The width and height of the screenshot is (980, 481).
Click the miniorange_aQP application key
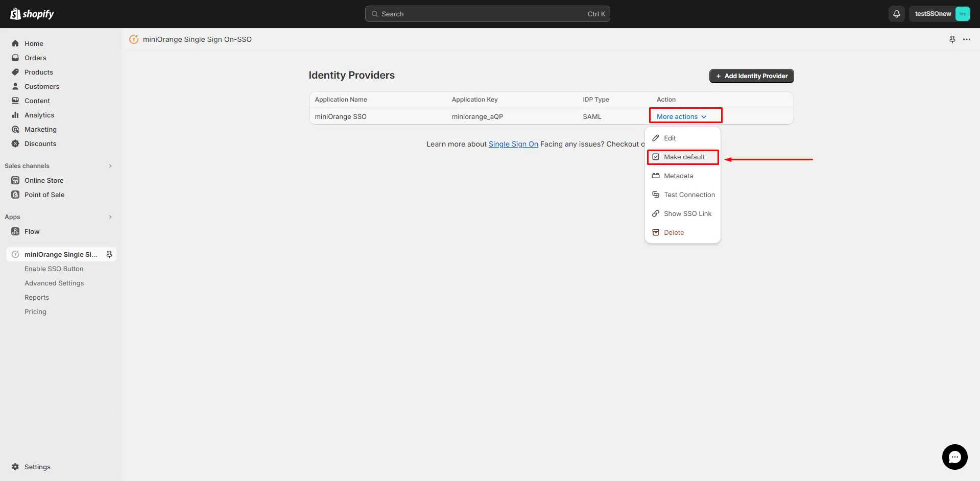pos(477,116)
